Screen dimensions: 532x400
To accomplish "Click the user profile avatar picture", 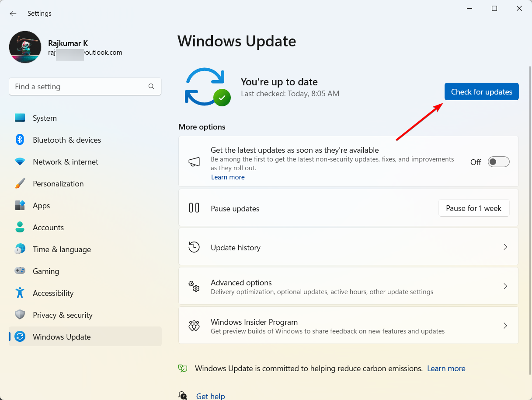I will (x=25, y=47).
